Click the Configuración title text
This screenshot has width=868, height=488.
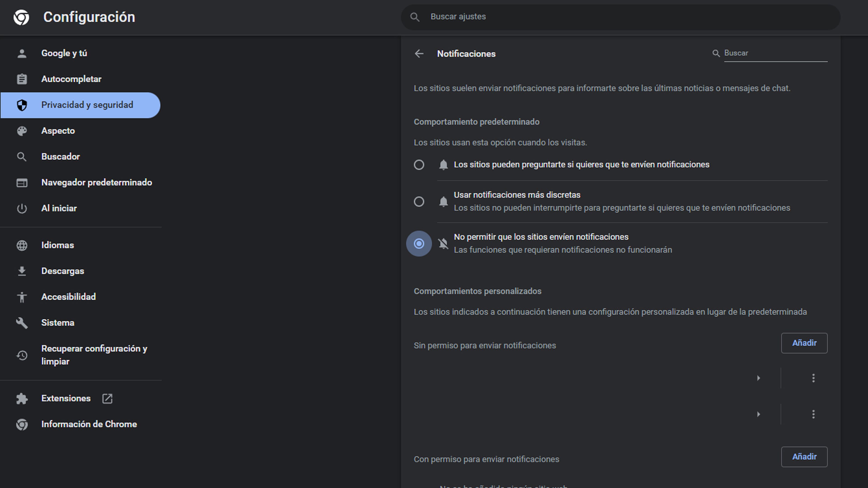[89, 17]
